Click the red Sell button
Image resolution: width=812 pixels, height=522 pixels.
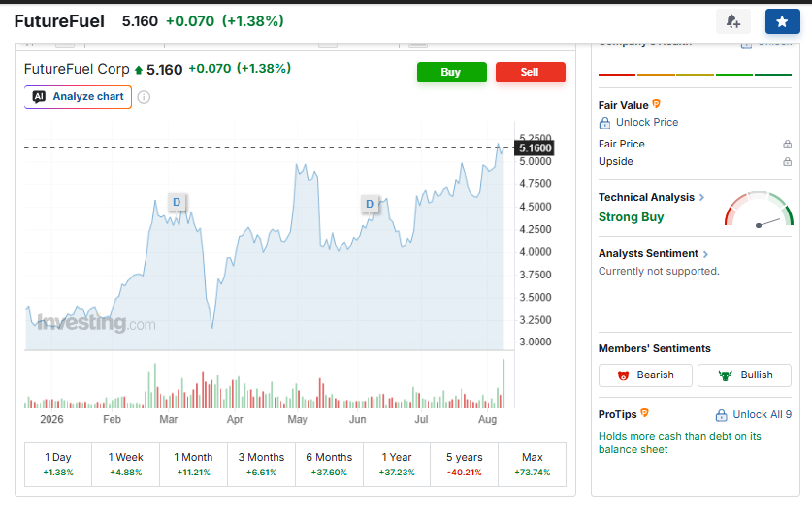coord(531,73)
